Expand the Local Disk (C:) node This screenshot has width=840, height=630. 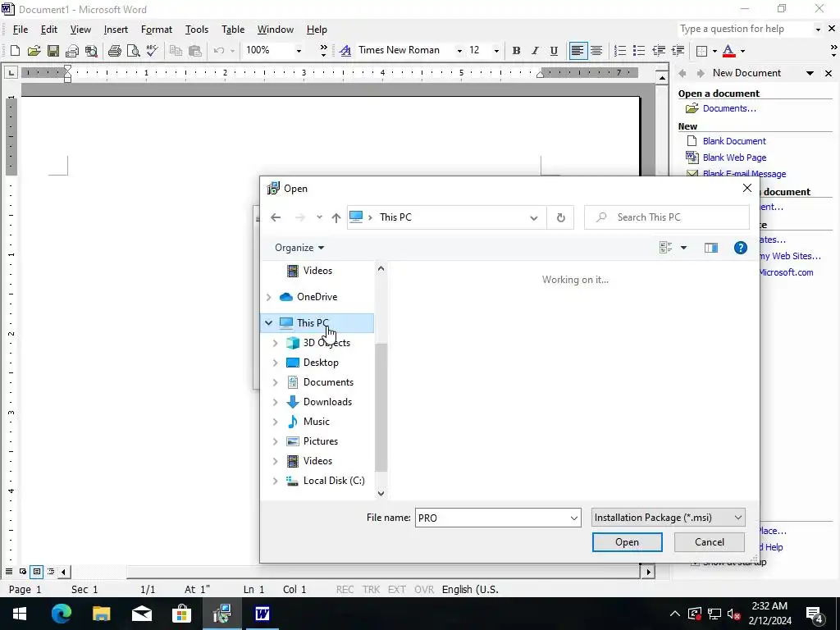276,481
